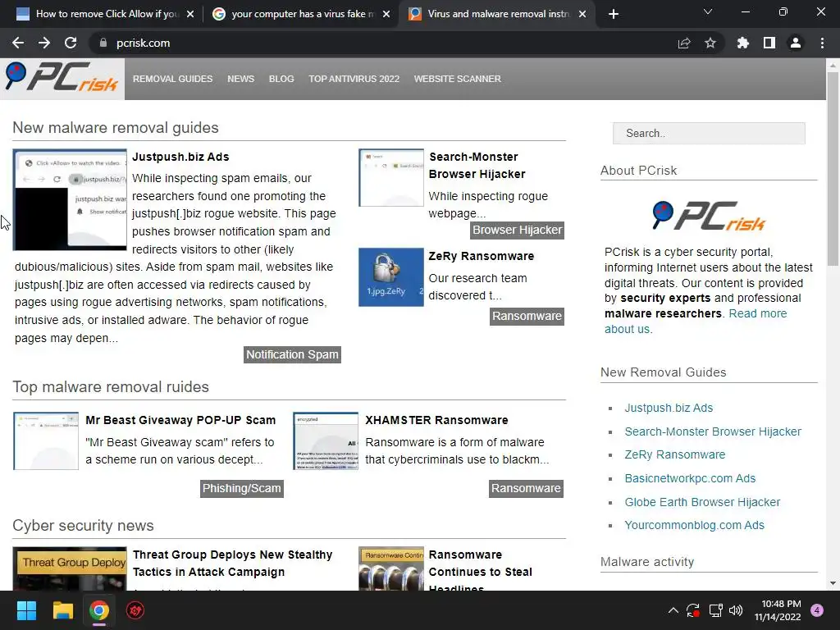The width and height of the screenshot is (840, 630).
Task: Open the tab search chevron
Action: (x=708, y=11)
